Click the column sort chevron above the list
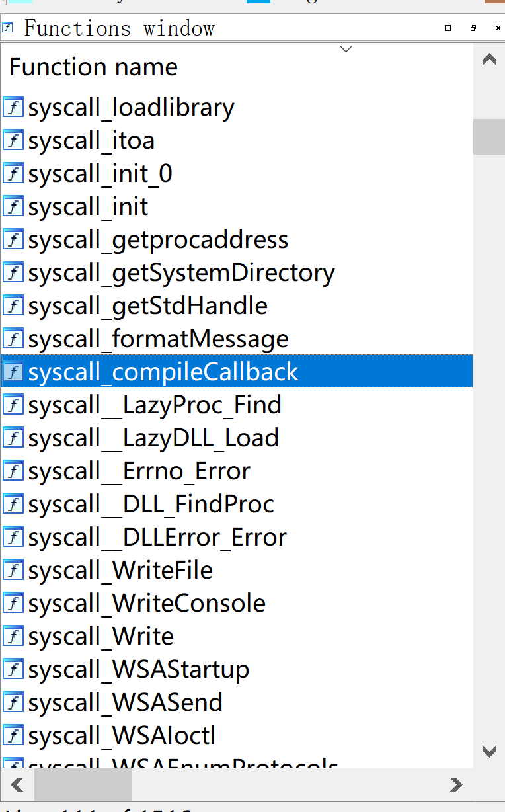The image size is (505, 812). pos(346,48)
